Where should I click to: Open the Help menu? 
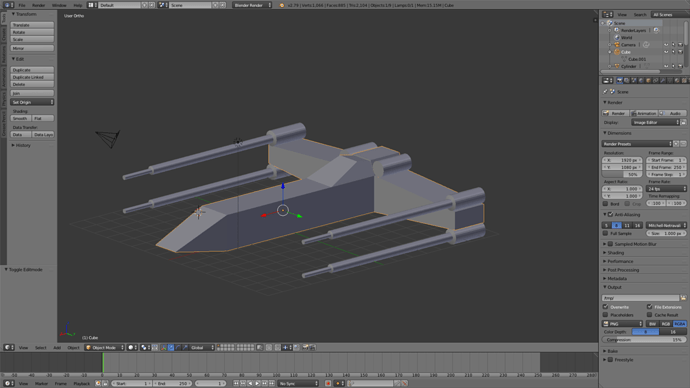(x=78, y=5)
